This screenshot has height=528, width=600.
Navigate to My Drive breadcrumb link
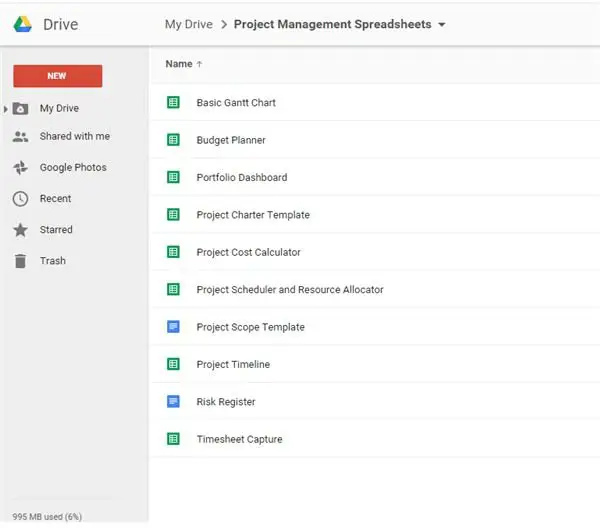(x=187, y=25)
